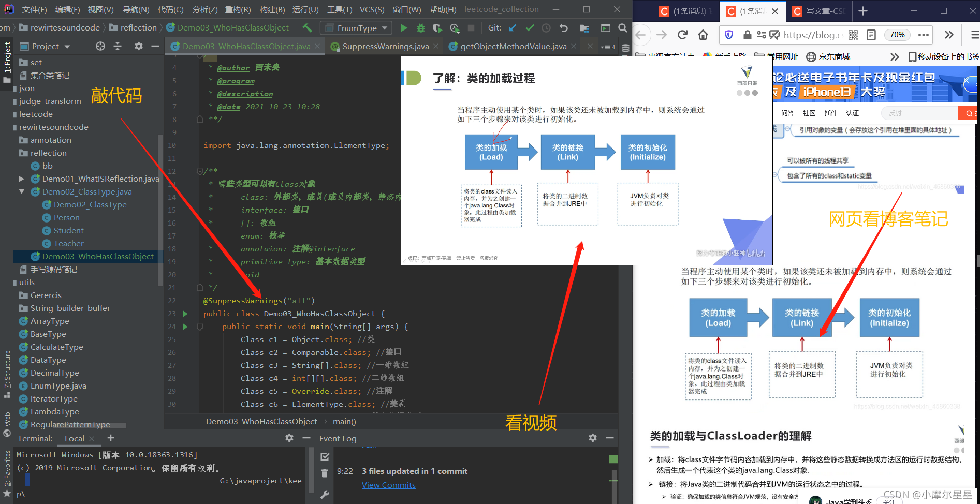Viewport: 980px width, 504px height.
Task: Focus the Firefox URL address field
Action: point(813,35)
